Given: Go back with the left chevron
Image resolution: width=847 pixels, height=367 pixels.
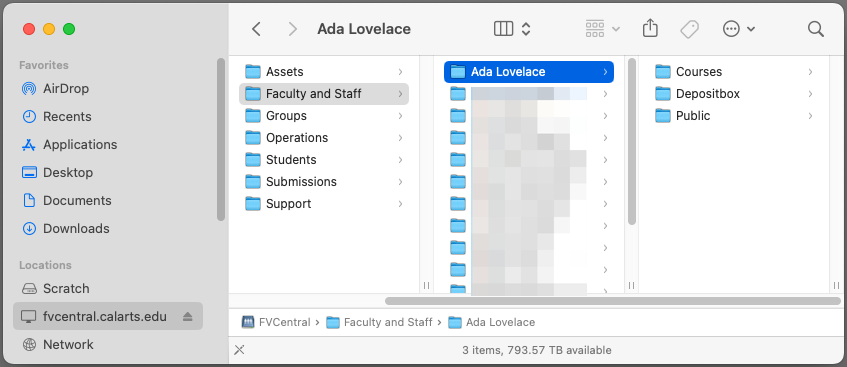Looking at the screenshot, I should [257, 29].
